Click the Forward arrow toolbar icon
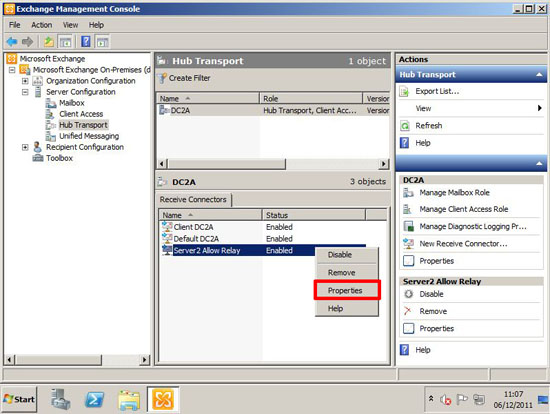This screenshot has width=550, height=414. coord(27,42)
